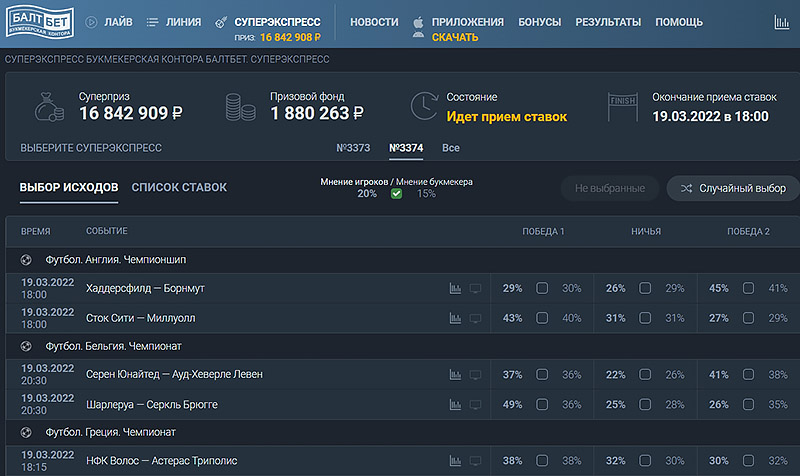Click the shuffle icon in Случайный выбор
The width and height of the screenshot is (800, 476).
pos(686,188)
